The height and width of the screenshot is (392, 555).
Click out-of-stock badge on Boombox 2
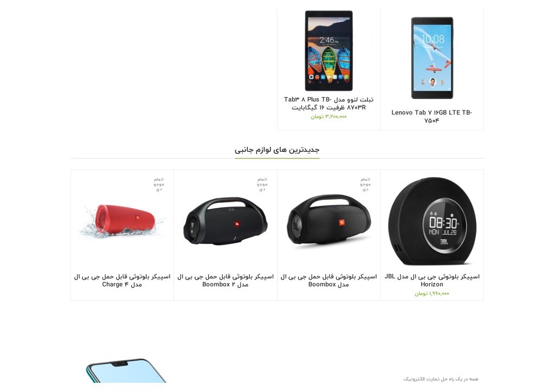point(262,184)
